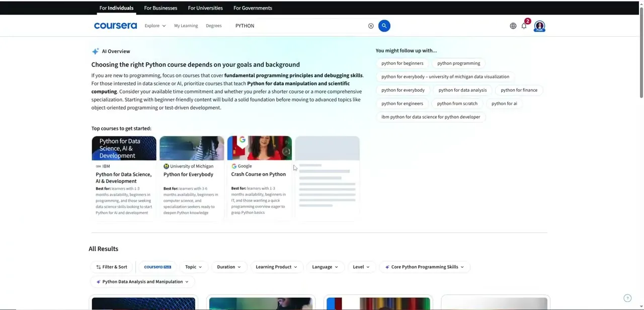
Task: Switch to For Individuals tab
Action: click(x=116, y=8)
